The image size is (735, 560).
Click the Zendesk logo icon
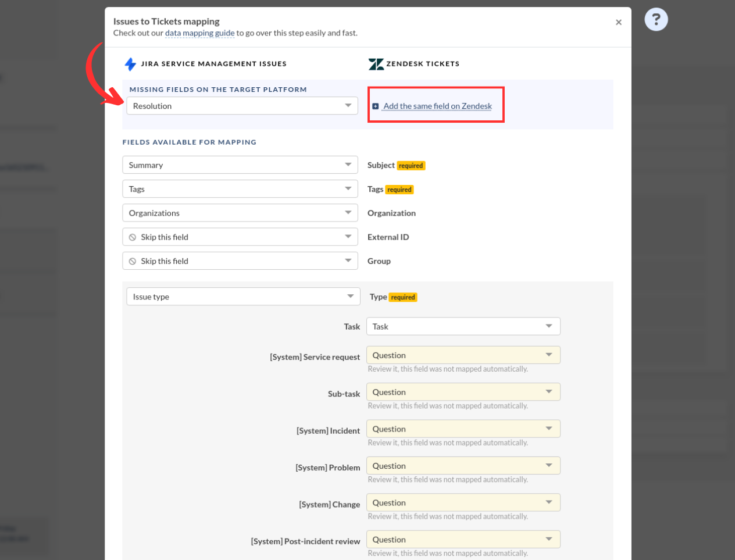click(x=376, y=64)
